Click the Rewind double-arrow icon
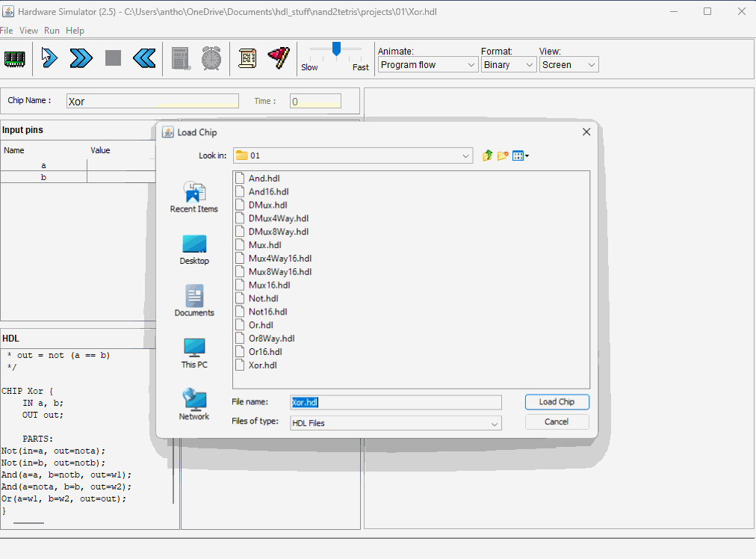 click(x=143, y=58)
